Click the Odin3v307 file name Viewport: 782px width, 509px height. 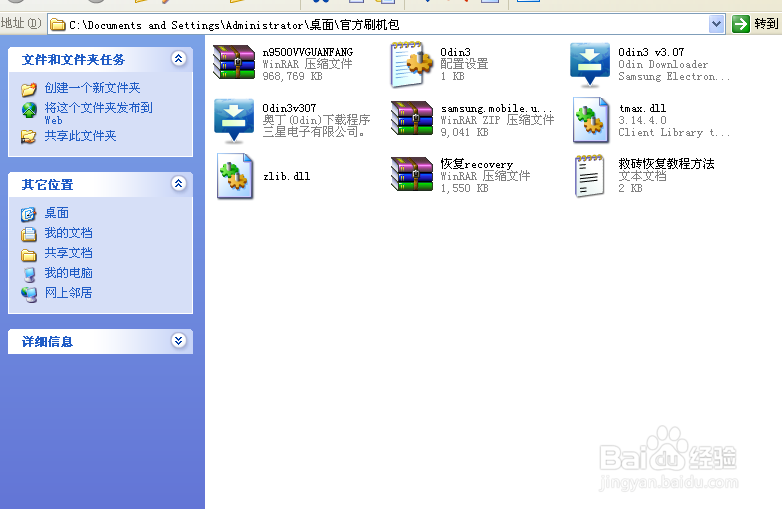point(289,108)
